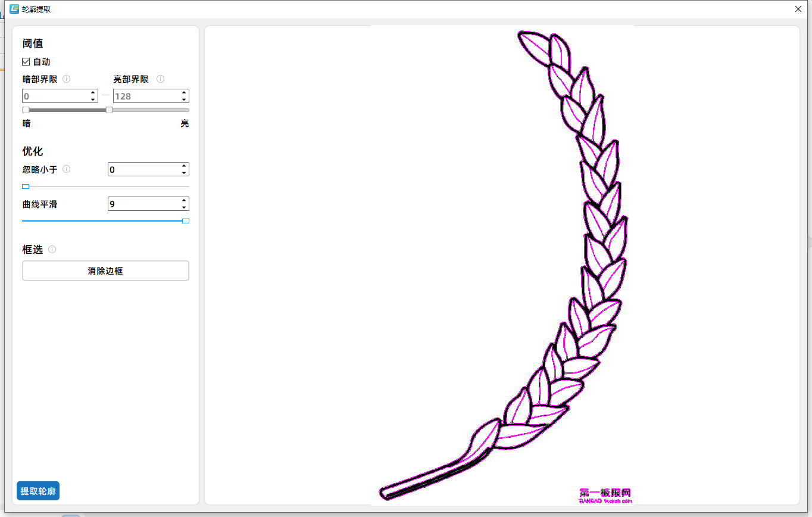Click the 曲线平滑 number input field
812x517 pixels.
click(x=143, y=204)
